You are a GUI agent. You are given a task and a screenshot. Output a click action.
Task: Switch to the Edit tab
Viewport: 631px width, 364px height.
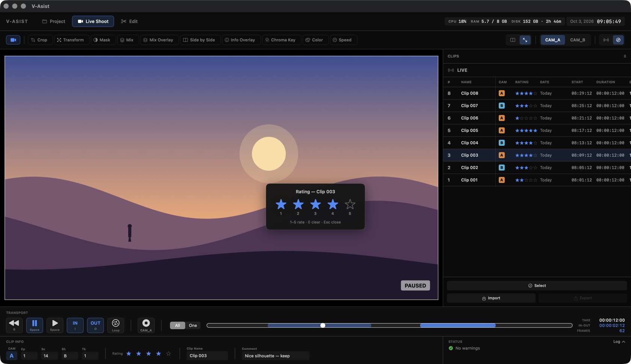[129, 21]
